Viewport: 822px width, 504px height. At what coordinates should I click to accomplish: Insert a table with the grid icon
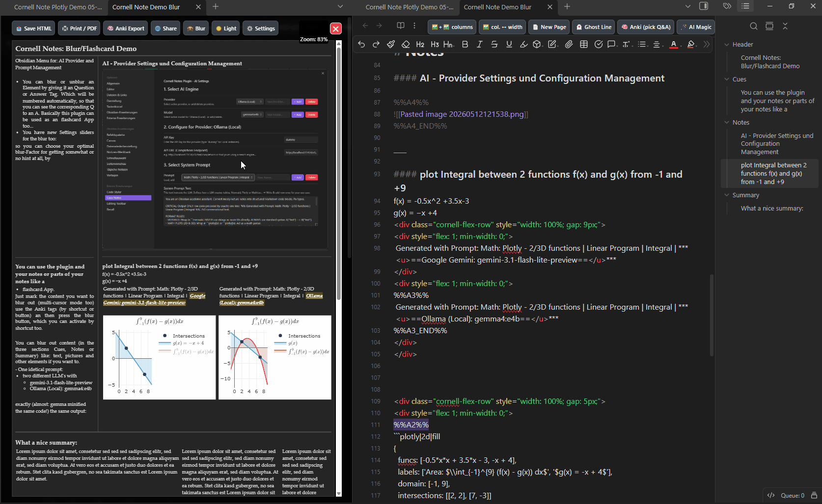click(584, 44)
